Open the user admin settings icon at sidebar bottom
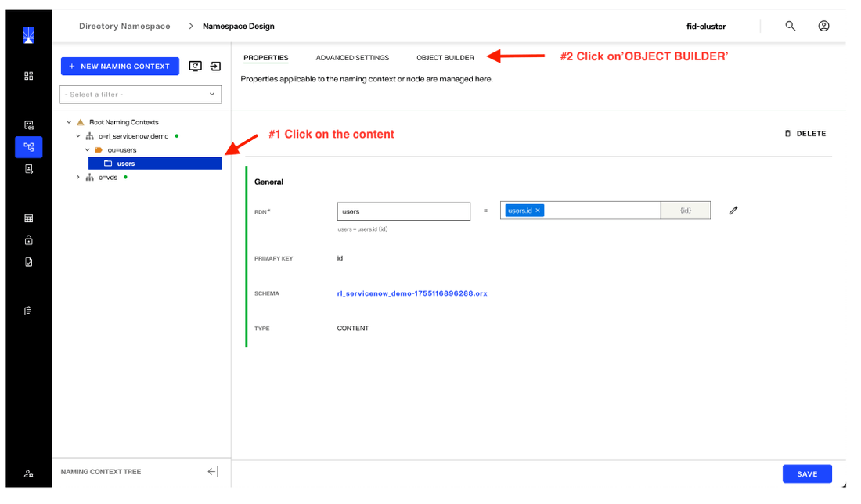Screen dimensions: 861x504 click(28, 473)
